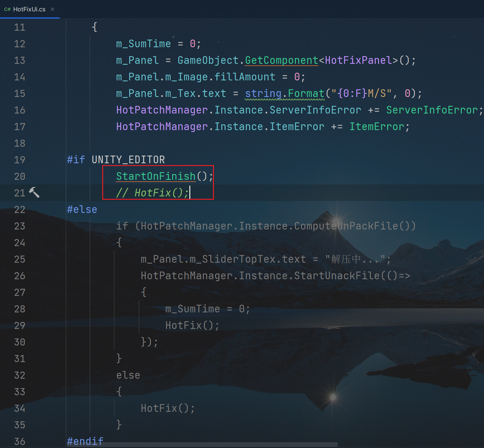Click the commented-out // HotFix(); on line 21
484x448 pixels.
(x=153, y=193)
